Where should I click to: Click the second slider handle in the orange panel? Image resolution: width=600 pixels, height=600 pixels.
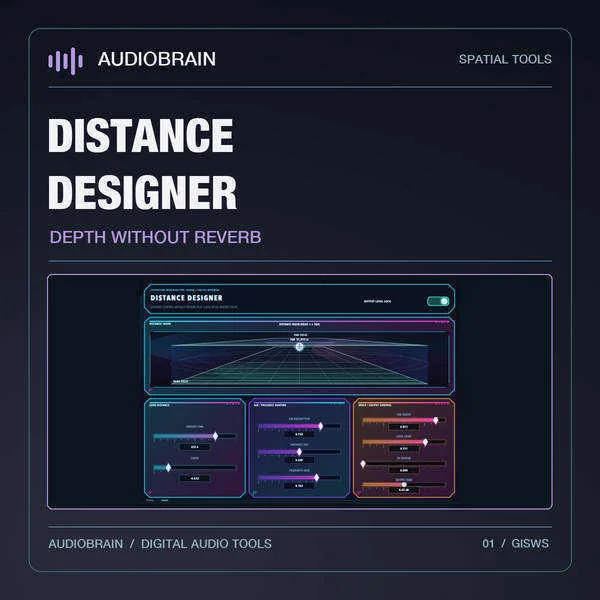tap(425, 442)
